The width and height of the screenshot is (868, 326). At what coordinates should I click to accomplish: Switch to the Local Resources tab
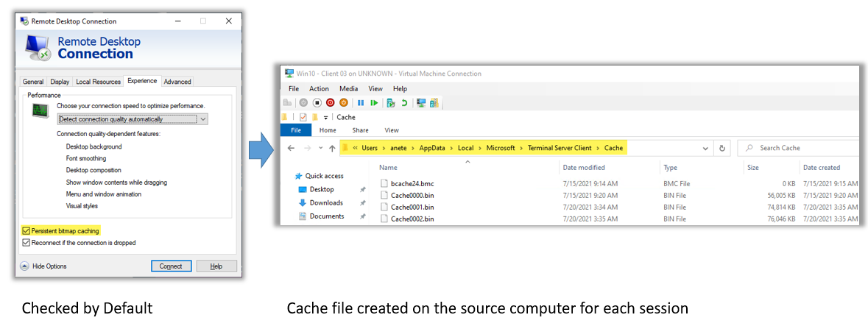point(98,82)
